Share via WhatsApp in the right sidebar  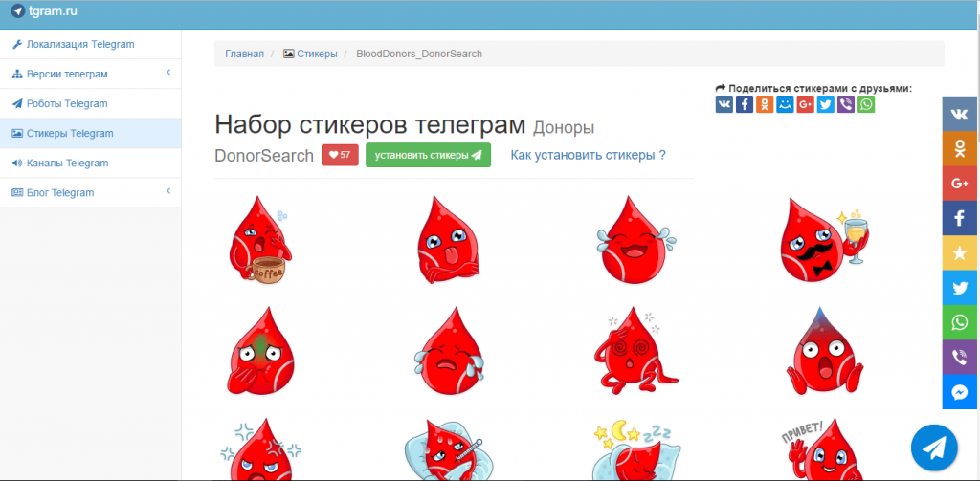(x=960, y=322)
